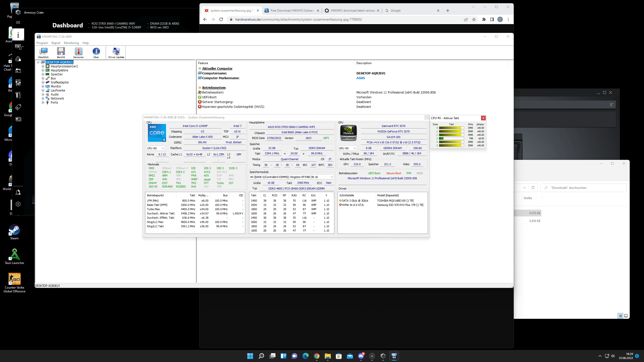The height and width of the screenshot is (362, 644).
Task: Bookmark this page with the star icon
Action: coord(474,19)
